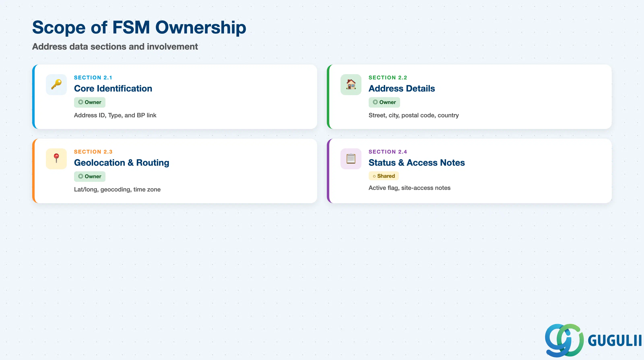Viewport: 644px width, 360px height.
Task: Select the SECTION 2.1 label
Action: click(x=93, y=78)
